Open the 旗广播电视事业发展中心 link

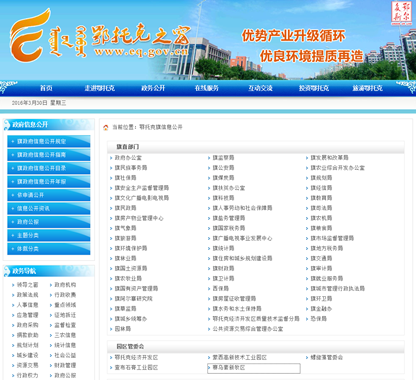point(242,238)
